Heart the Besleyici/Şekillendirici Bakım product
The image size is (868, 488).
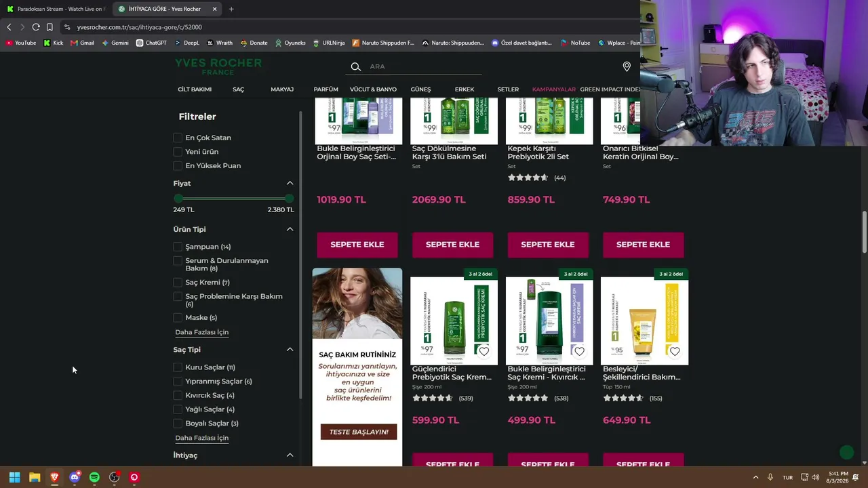[675, 351]
